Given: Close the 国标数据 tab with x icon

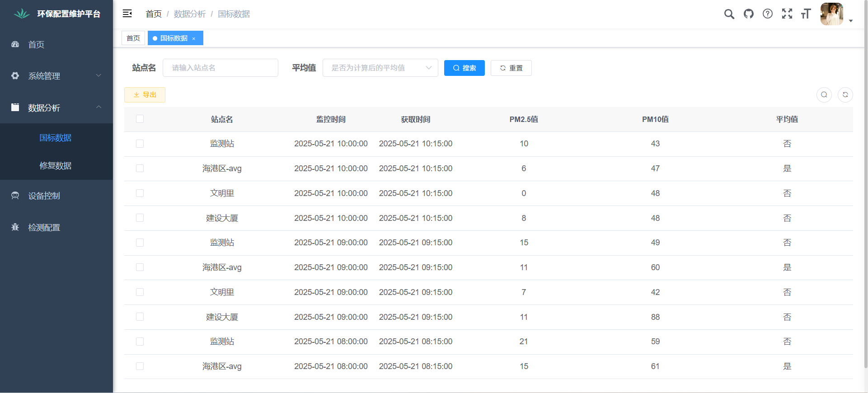Looking at the screenshot, I should tap(194, 39).
